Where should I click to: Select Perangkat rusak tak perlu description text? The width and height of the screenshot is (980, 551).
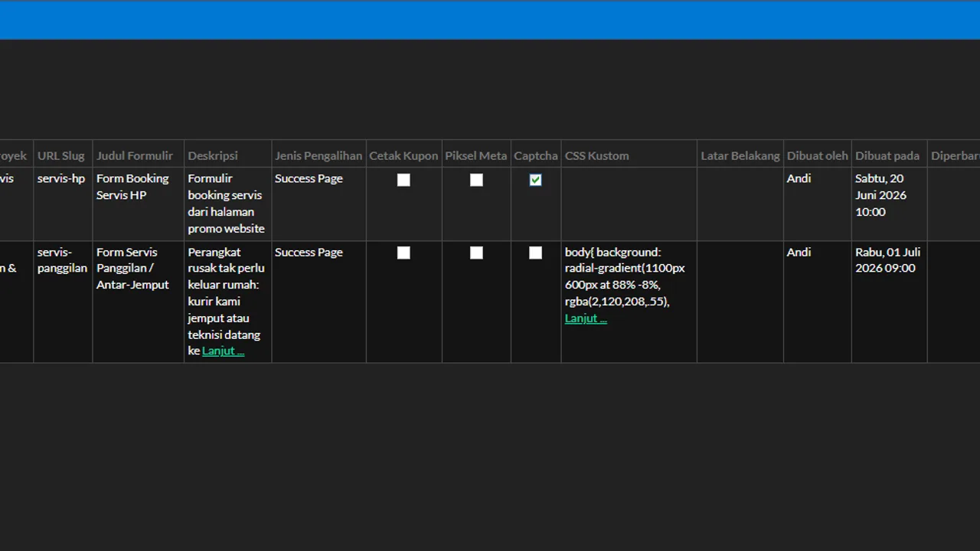point(227,302)
